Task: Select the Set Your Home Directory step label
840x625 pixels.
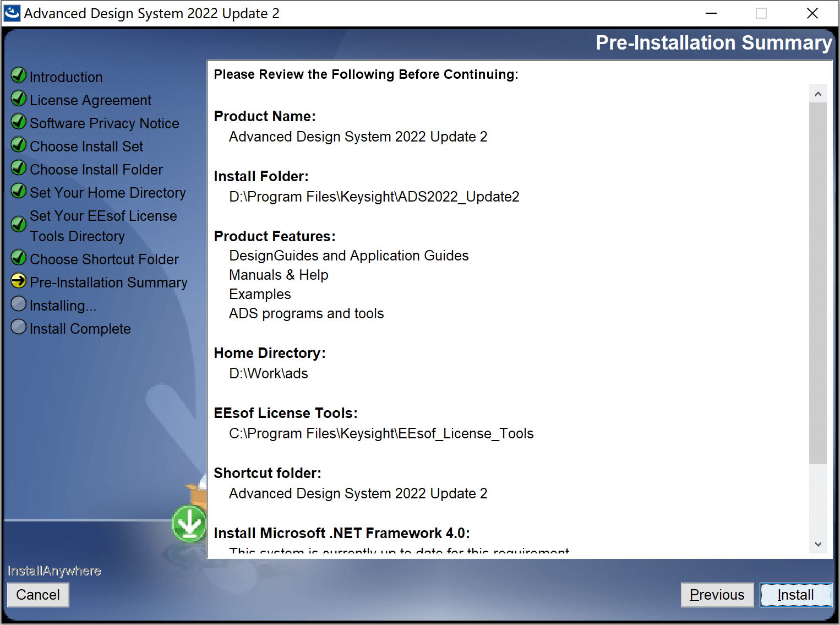Action: click(108, 193)
